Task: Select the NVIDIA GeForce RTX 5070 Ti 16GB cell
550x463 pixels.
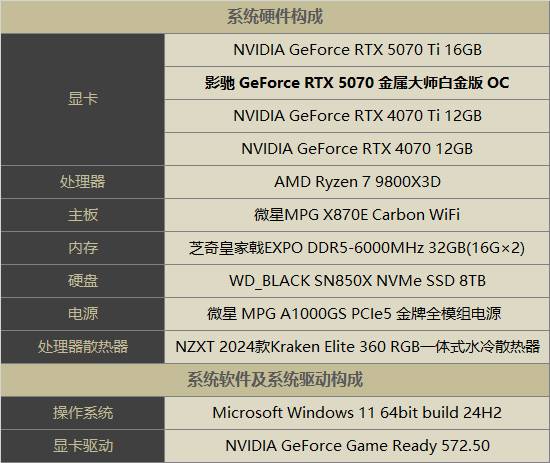Action: tap(357, 50)
